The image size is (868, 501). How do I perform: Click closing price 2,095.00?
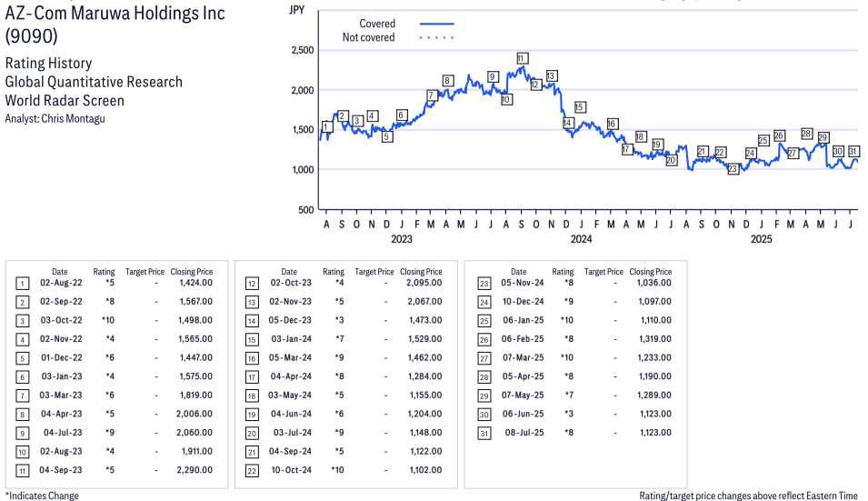[x=424, y=283]
